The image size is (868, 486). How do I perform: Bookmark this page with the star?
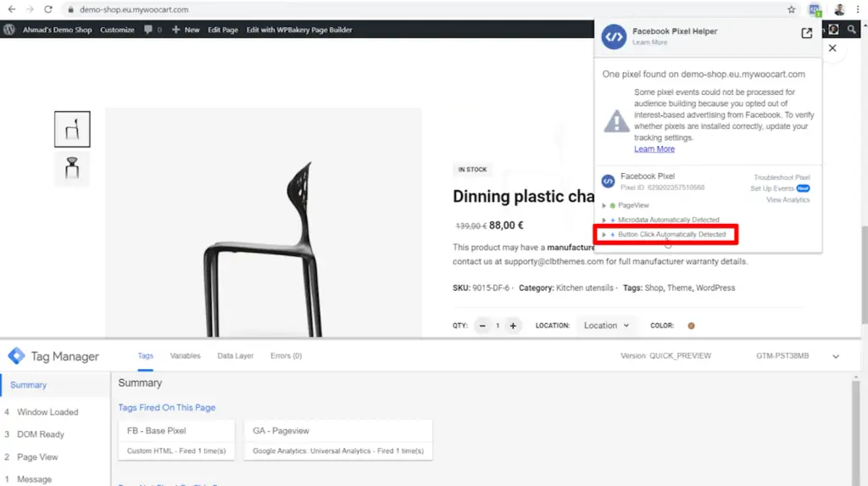[x=791, y=9]
